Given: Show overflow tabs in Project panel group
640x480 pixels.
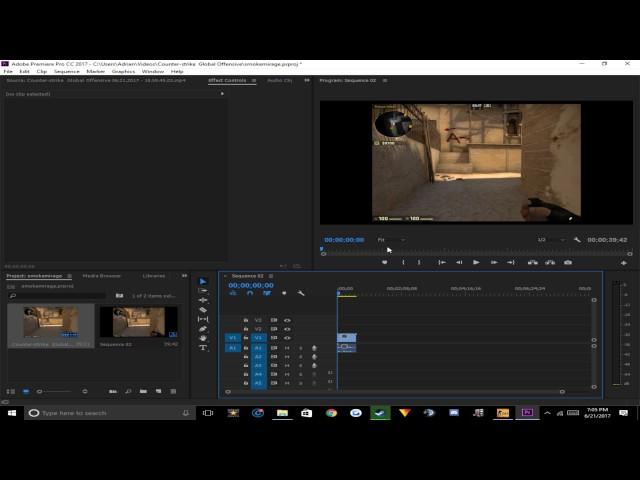Looking at the screenshot, I should tap(184, 276).
